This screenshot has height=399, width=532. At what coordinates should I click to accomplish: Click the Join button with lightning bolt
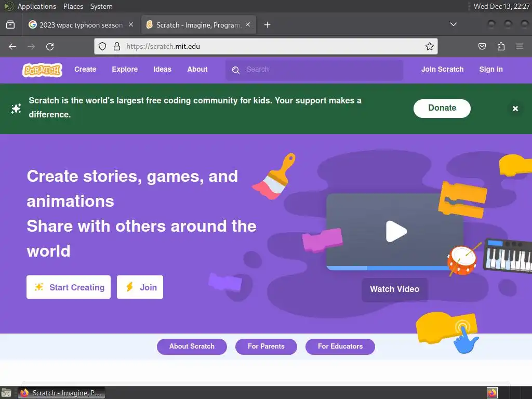140,287
